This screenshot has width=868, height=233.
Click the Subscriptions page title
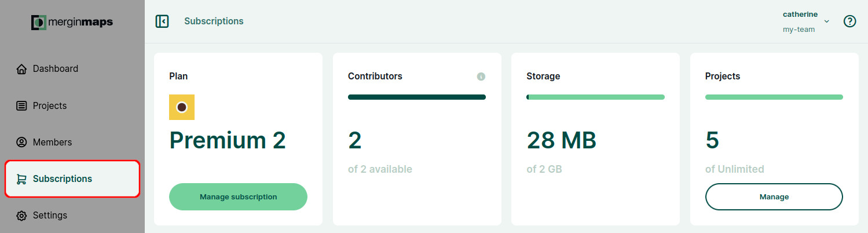point(214,21)
